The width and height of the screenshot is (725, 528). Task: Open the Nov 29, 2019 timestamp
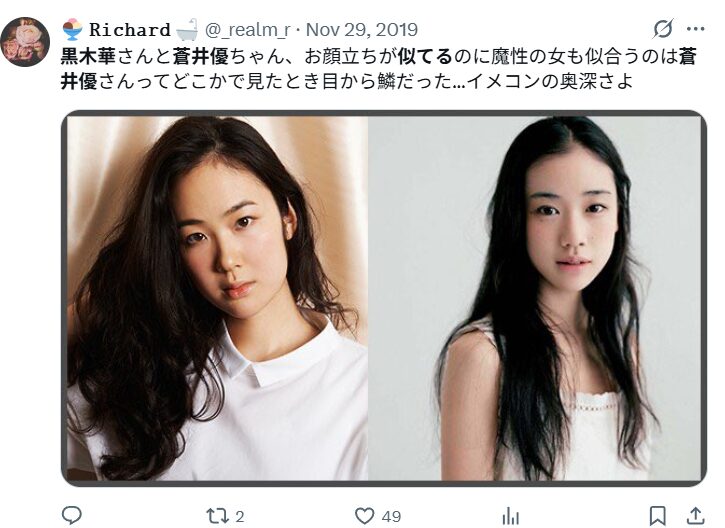(x=362, y=30)
